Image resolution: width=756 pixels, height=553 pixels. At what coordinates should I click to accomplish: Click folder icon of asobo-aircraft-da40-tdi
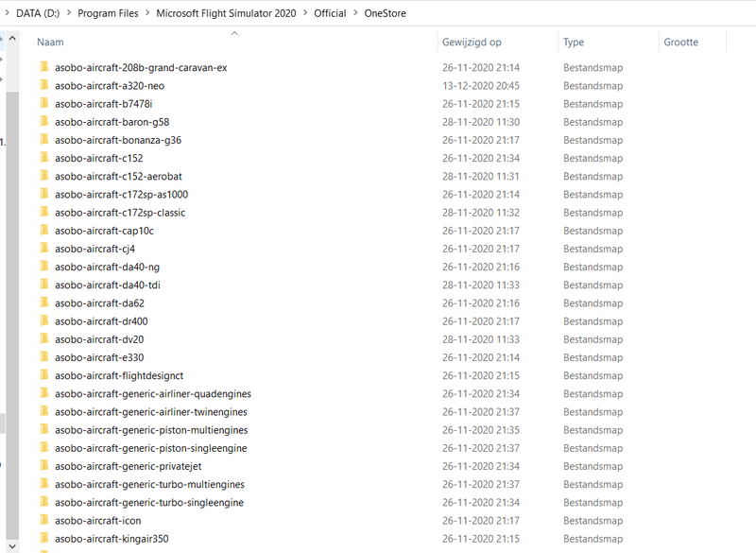pos(44,285)
